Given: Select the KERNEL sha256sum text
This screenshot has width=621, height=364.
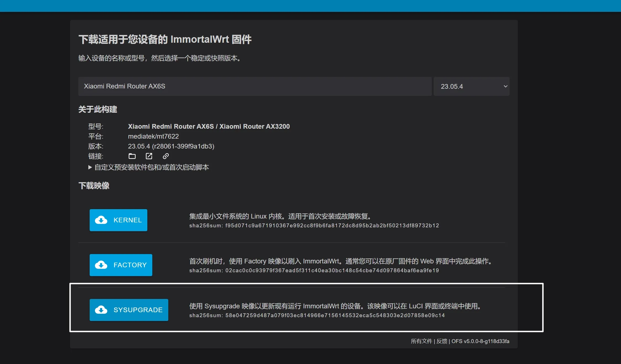Looking at the screenshot, I should (314, 225).
